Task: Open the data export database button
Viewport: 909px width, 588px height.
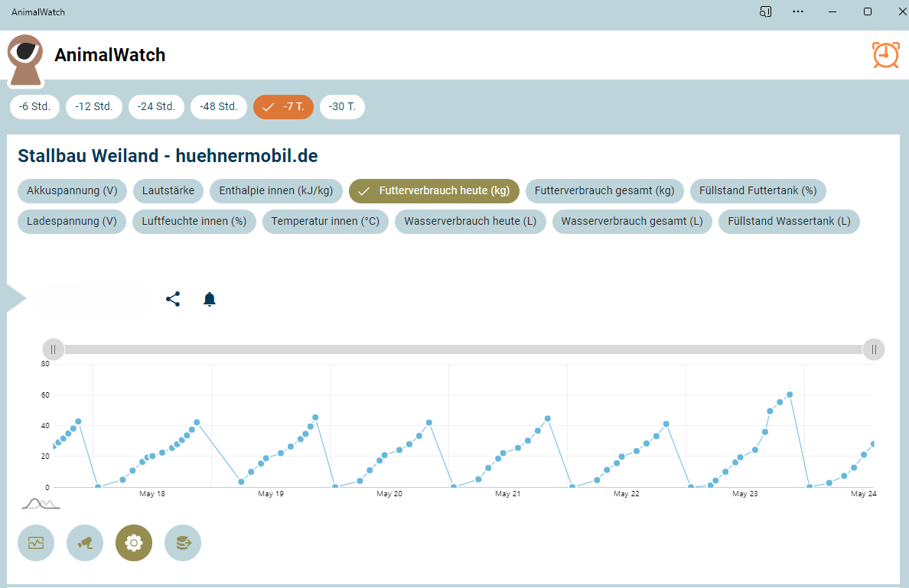Action: click(183, 543)
